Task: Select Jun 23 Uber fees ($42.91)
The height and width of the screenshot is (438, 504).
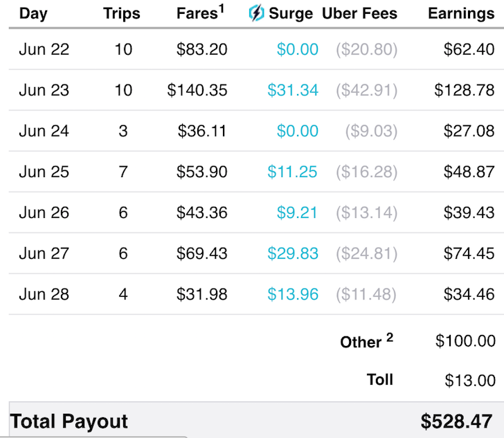Action: [x=367, y=91]
